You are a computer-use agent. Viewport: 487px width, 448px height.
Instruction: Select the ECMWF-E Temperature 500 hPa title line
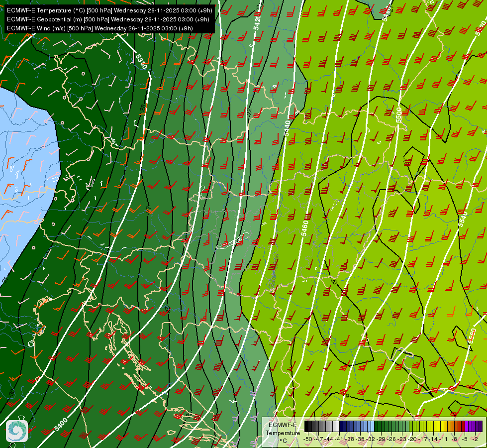coord(109,10)
